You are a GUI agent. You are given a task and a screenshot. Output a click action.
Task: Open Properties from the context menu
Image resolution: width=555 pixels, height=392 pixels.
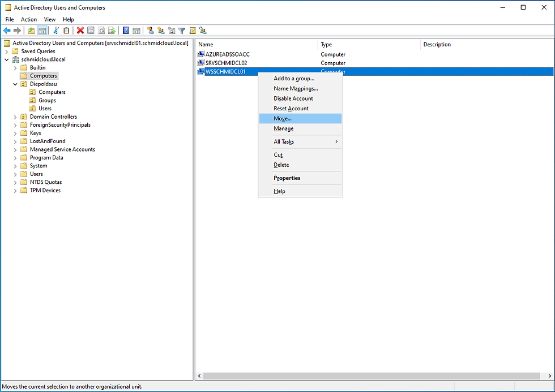click(301, 178)
